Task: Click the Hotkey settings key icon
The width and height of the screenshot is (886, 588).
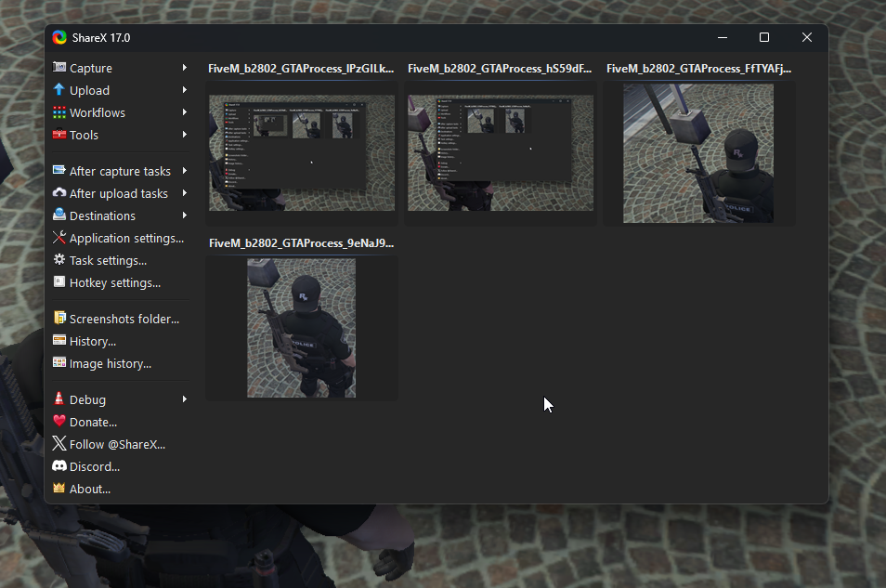Action: (59, 281)
